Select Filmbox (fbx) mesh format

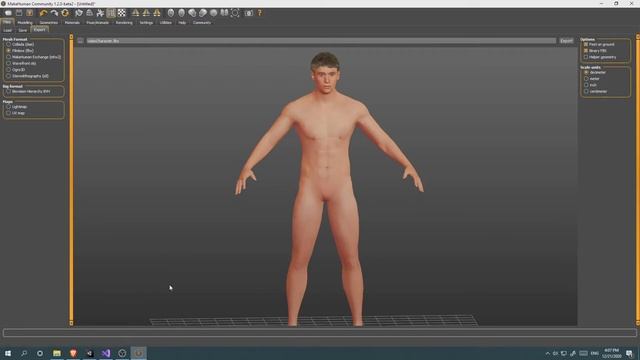[x=20, y=51]
